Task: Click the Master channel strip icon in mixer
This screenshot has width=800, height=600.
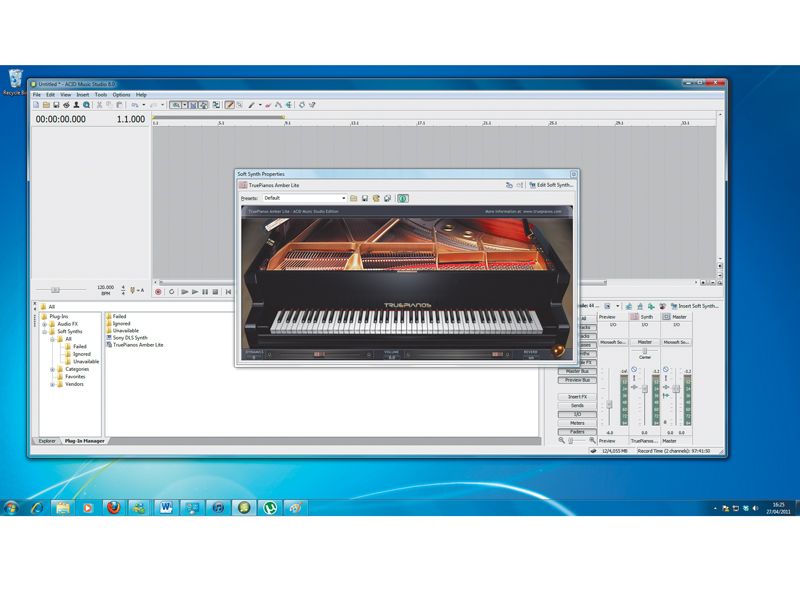Action: coord(666,317)
